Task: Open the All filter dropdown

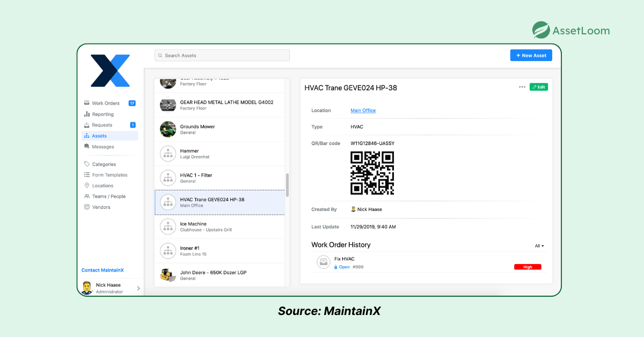Action: 539,246
